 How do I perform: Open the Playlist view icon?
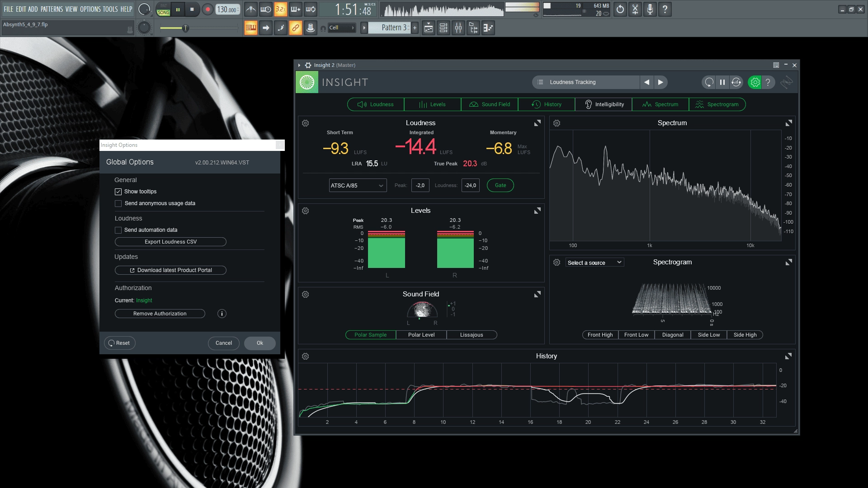pos(429,28)
